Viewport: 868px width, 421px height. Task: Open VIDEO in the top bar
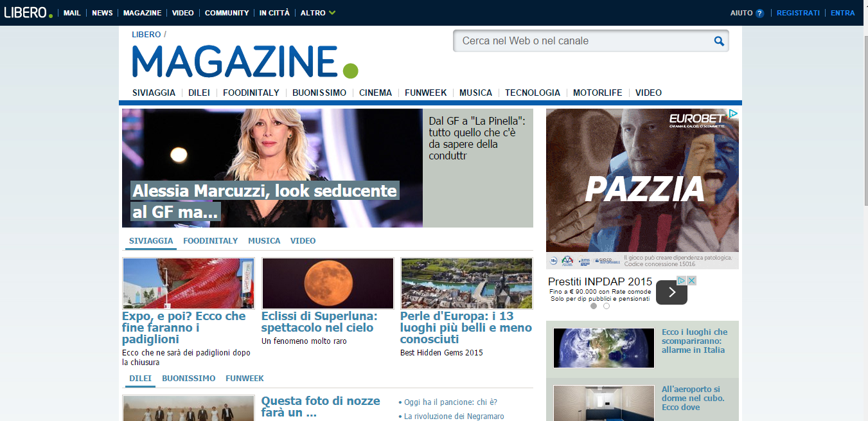[x=183, y=13]
